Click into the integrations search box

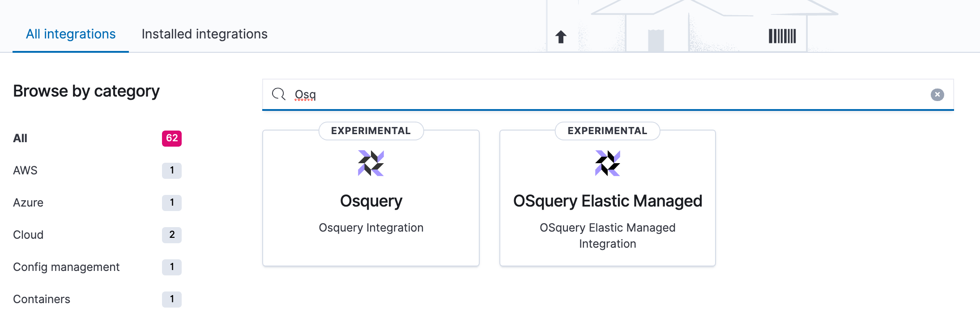[608, 95]
